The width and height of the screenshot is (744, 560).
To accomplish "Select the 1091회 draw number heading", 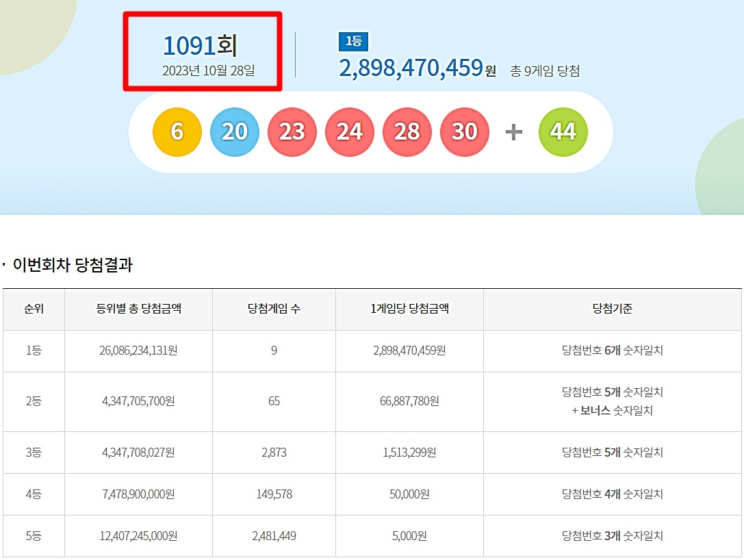I will [200, 46].
